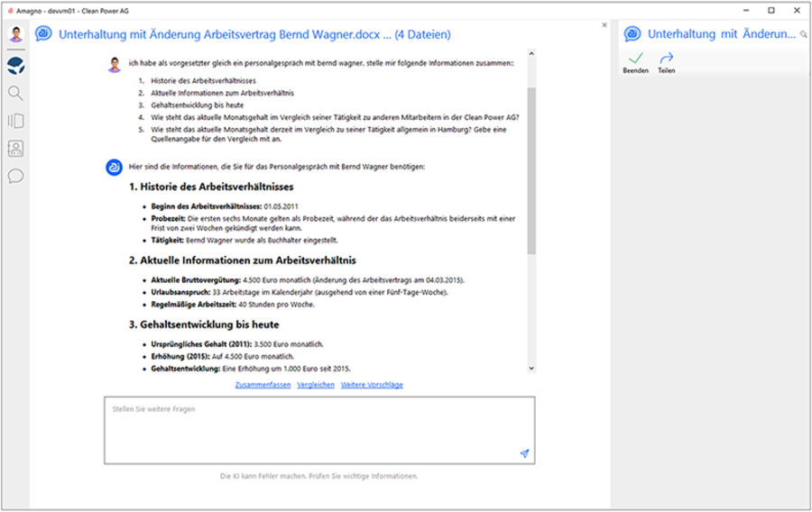Click the chat scrollbar thumb
The width and height of the screenshot is (812, 512).
(x=531, y=170)
